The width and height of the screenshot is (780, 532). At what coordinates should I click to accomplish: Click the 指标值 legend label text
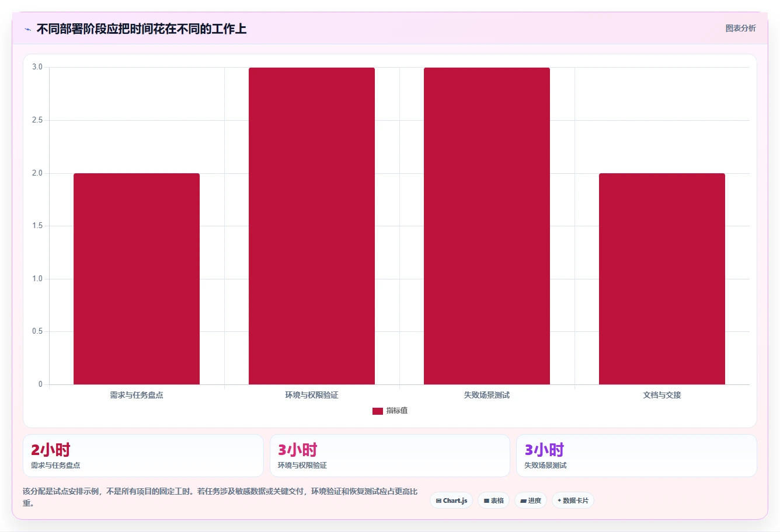click(x=397, y=411)
